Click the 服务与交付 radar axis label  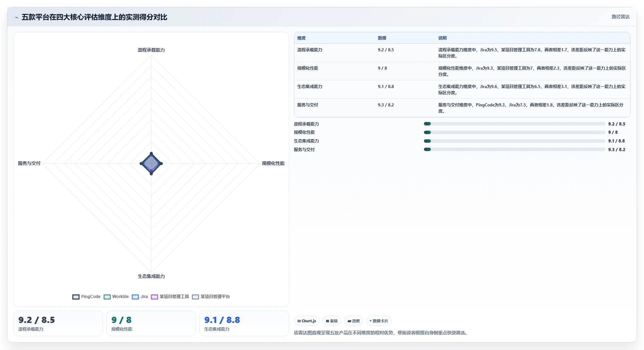click(x=29, y=163)
